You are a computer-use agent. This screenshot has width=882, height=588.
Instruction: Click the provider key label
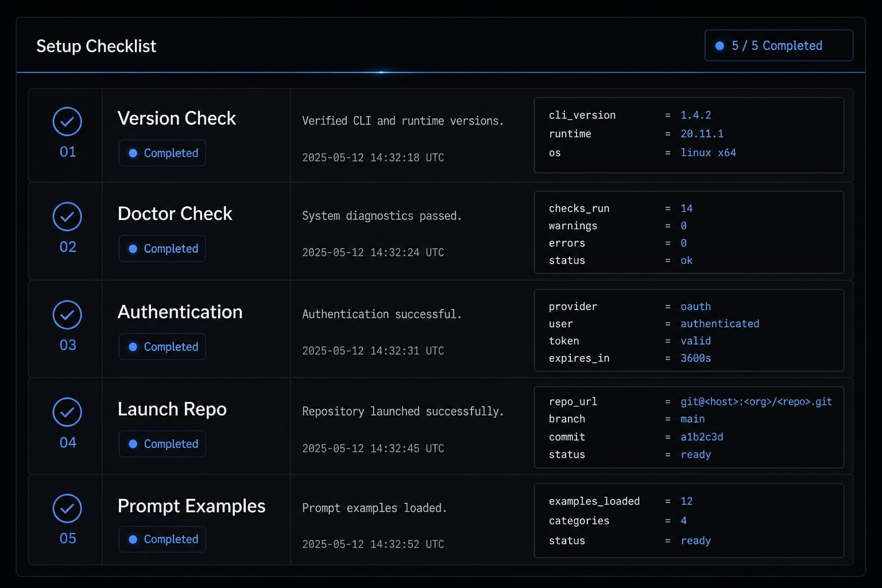(x=572, y=307)
